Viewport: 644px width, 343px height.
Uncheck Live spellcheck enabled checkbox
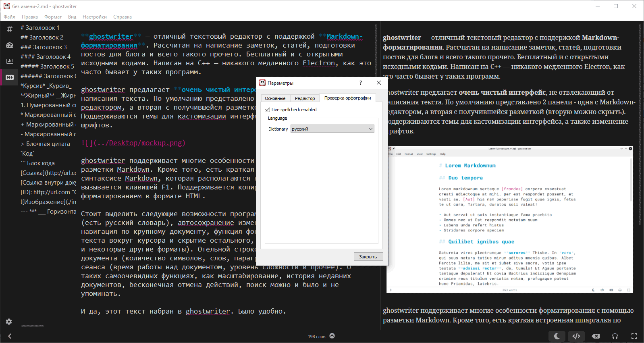(x=267, y=109)
